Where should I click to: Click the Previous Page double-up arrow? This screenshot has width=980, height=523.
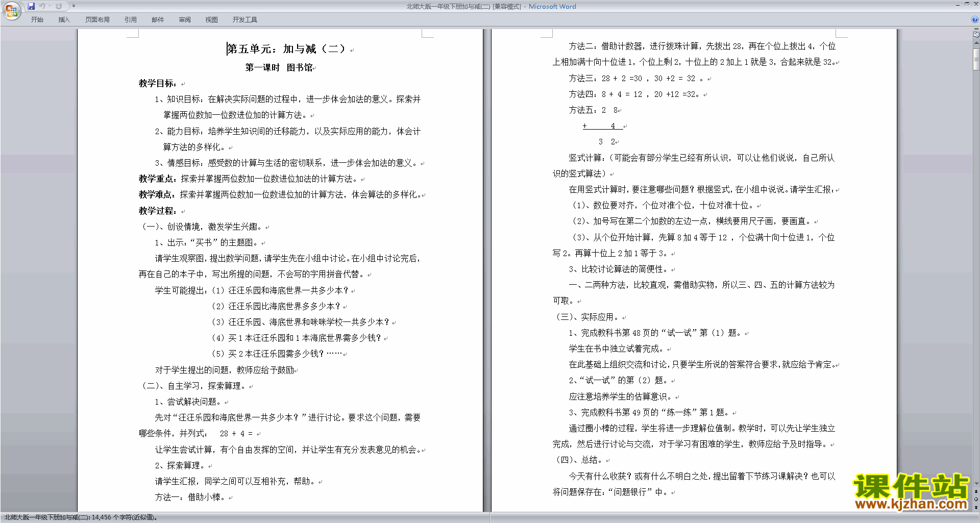click(x=976, y=491)
